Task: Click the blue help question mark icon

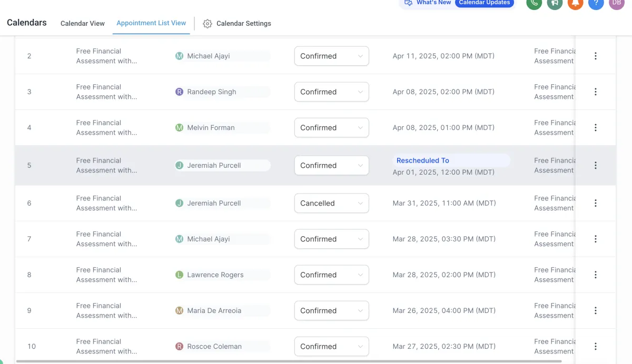Action: 596,3
